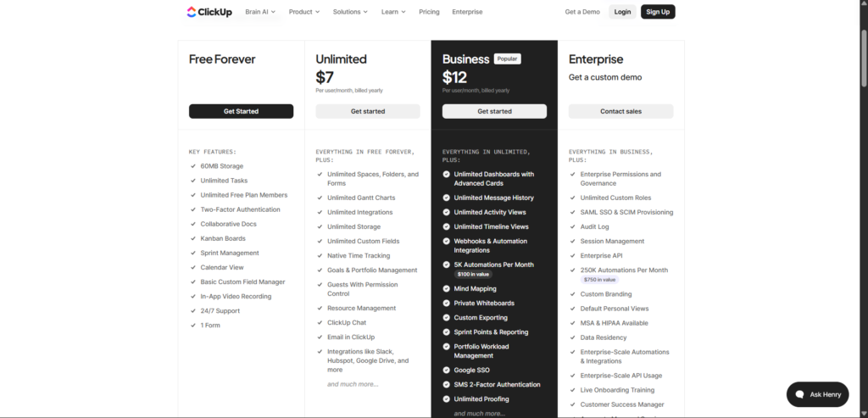Screen dimensions: 868x418
Task: Click '1 Form' feature text
Action: pos(210,325)
